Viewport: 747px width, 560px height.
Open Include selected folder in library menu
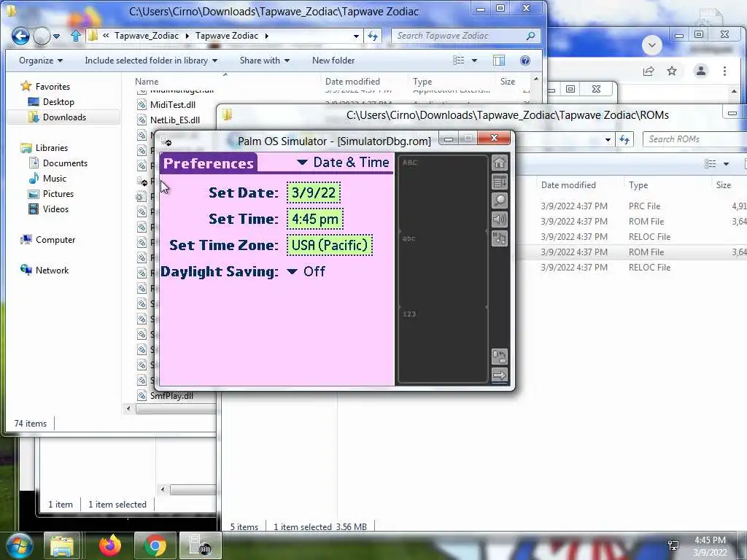pos(151,61)
